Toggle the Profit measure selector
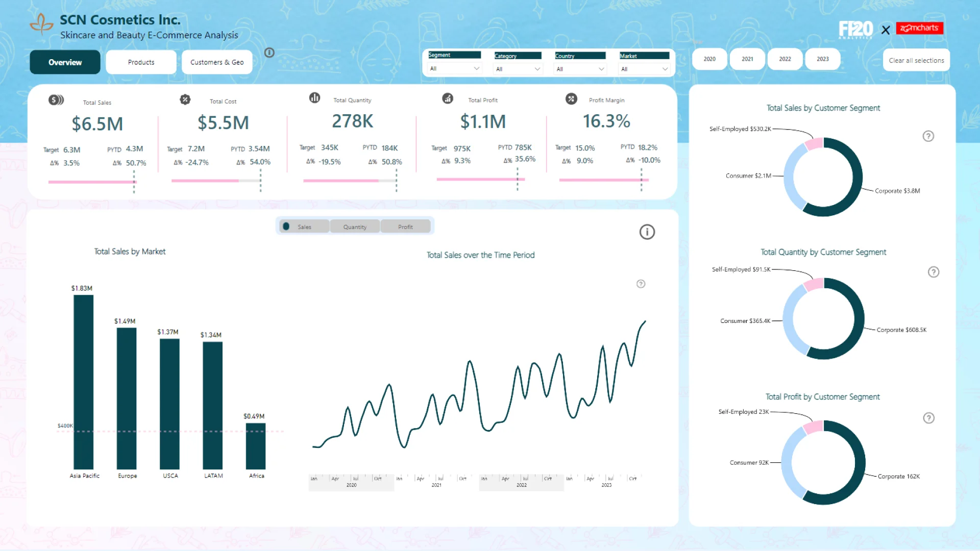 point(405,227)
